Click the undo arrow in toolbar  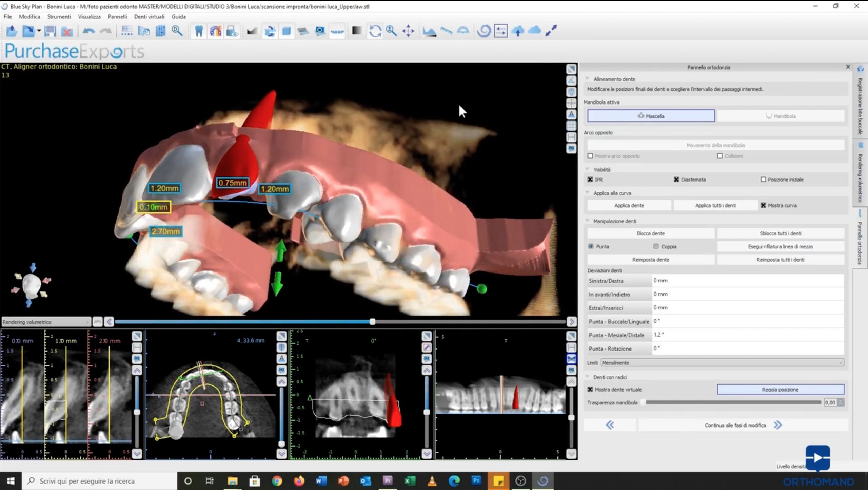(x=88, y=31)
